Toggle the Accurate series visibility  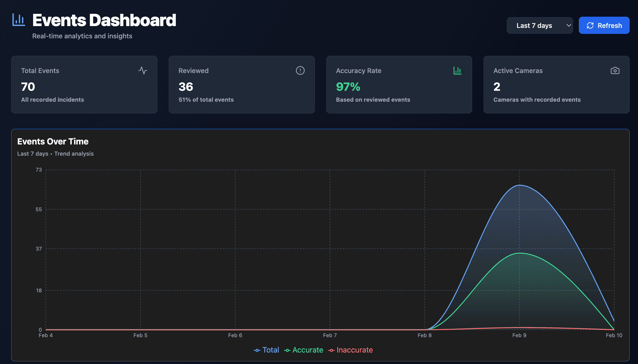[x=304, y=350]
